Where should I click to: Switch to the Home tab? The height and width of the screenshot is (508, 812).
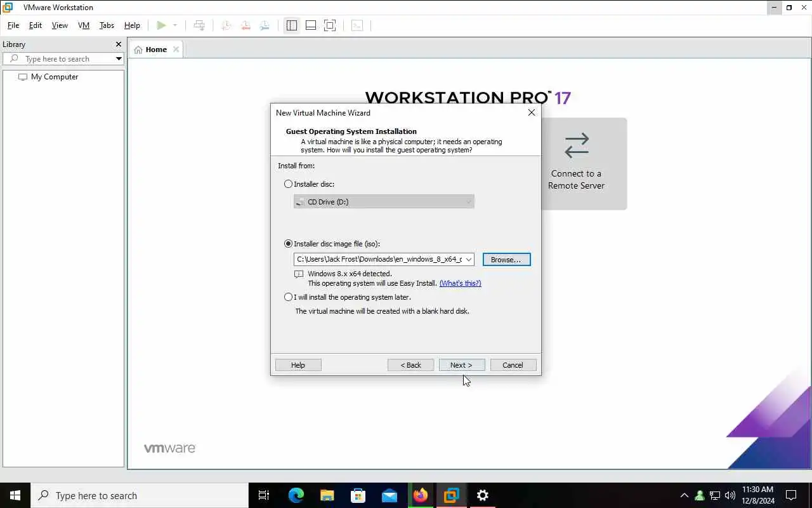tap(156, 50)
